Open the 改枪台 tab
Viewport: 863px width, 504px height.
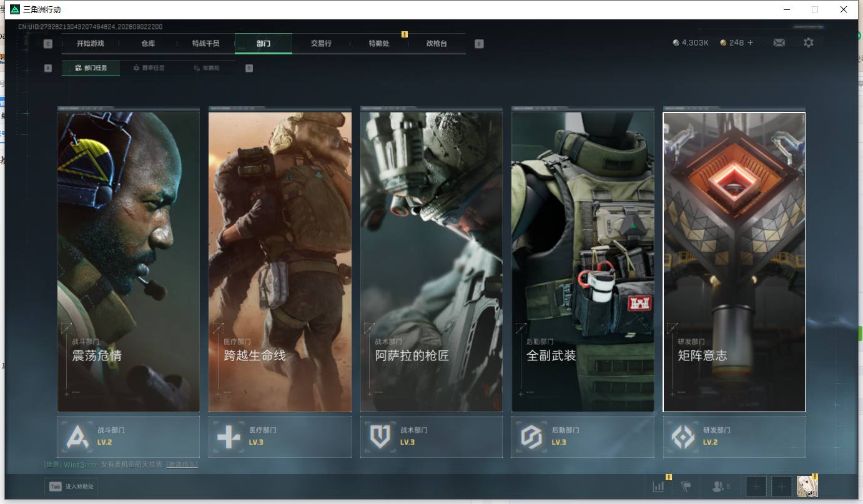436,44
